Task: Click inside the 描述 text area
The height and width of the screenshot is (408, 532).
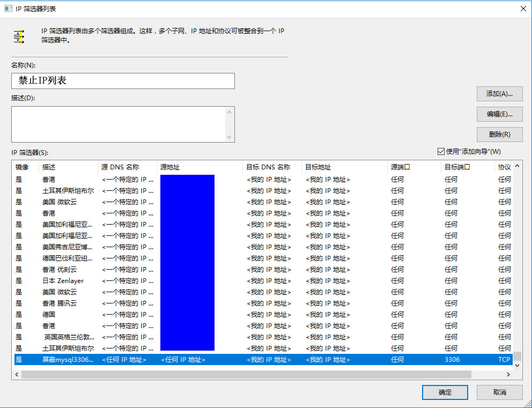Action: coord(118,124)
